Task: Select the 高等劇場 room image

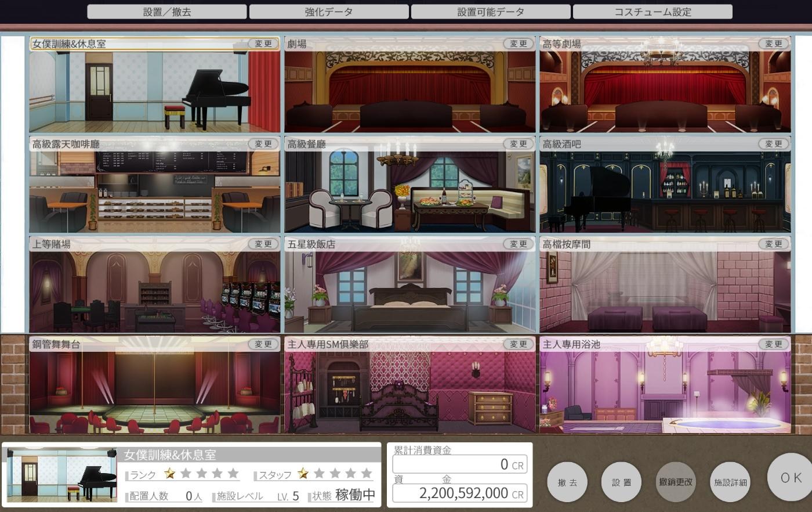Action: [x=665, y=91]
